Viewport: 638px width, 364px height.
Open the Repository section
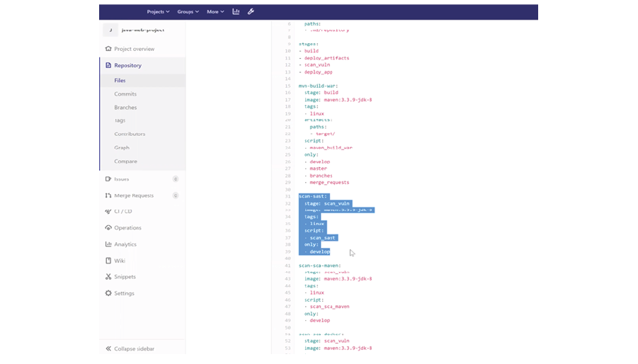[x=127, y=65]
